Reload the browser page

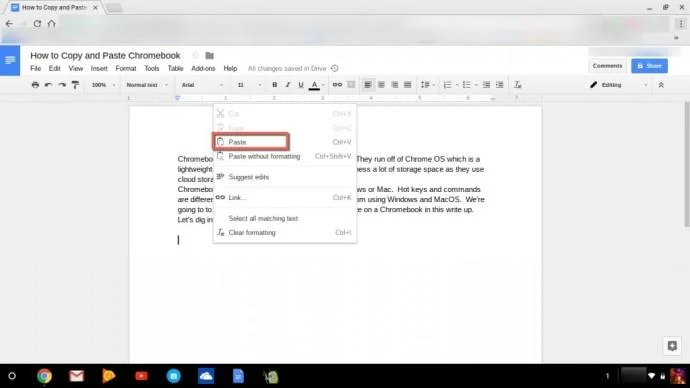point(37,24)
